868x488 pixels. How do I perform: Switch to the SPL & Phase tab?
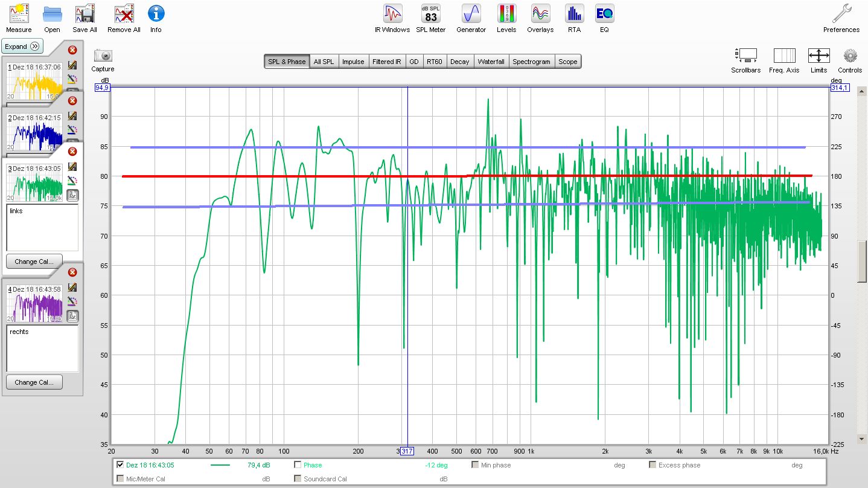point(287,62)
